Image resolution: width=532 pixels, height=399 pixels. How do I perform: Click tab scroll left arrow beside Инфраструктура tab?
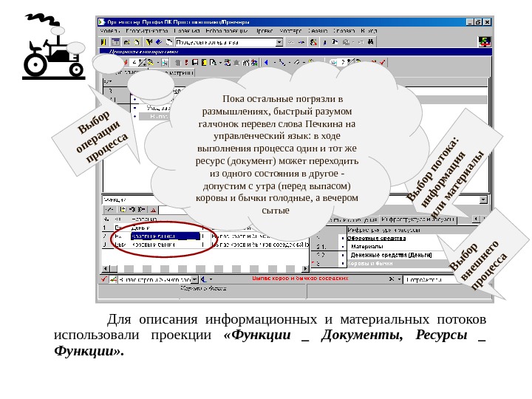click(476, 219)
